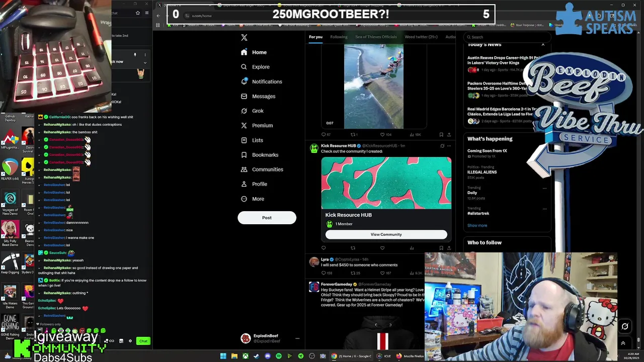Open Windows Start menu

223,356
